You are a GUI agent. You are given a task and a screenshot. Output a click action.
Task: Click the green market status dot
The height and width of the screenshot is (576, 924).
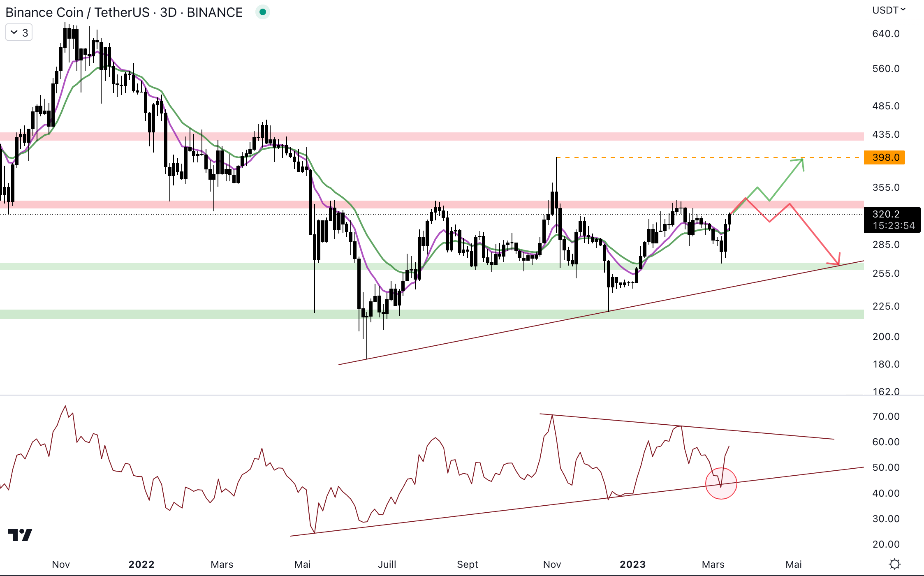tap(262, 12)
